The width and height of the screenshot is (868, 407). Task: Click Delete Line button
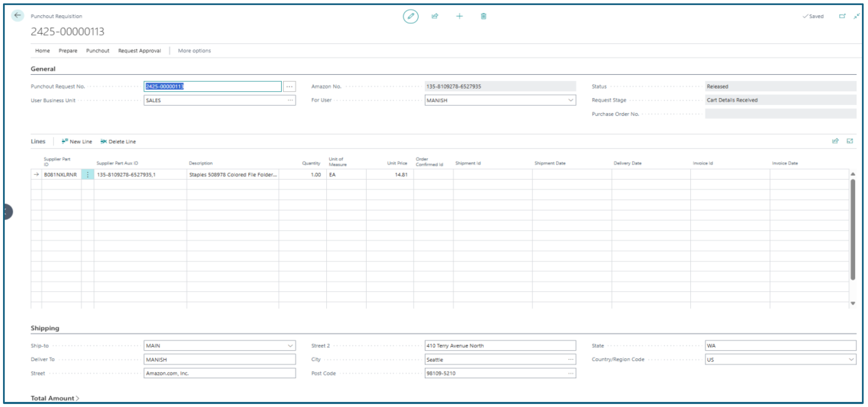118,142
